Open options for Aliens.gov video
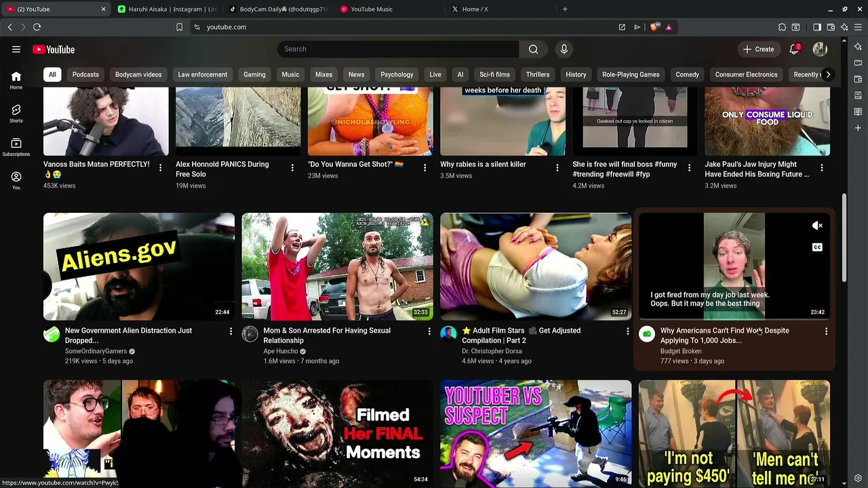Screen dimensions: 868x488 point(231,331)
